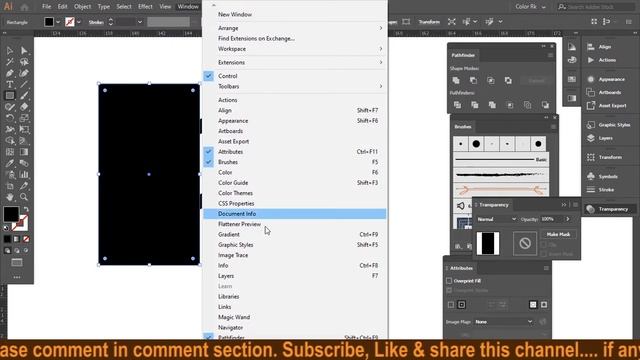This screenshot has width=640, height=360.
Task: Select the Rectangle tool in toolbox
Action: [x=10, y=96]
